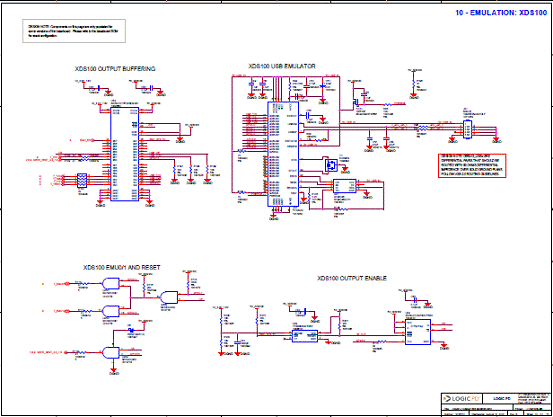Select the final AND gate in EMU0/1 section

[x=170, y=297]
